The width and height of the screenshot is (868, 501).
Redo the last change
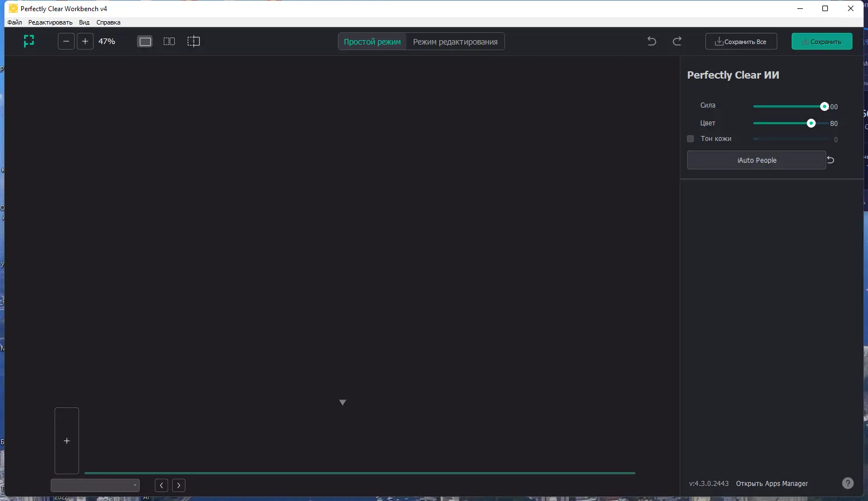pos(677,41)
